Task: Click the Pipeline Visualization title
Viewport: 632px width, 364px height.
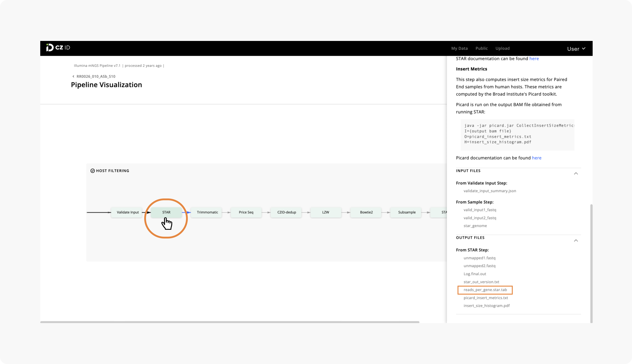Action: (x=106, y=85)
